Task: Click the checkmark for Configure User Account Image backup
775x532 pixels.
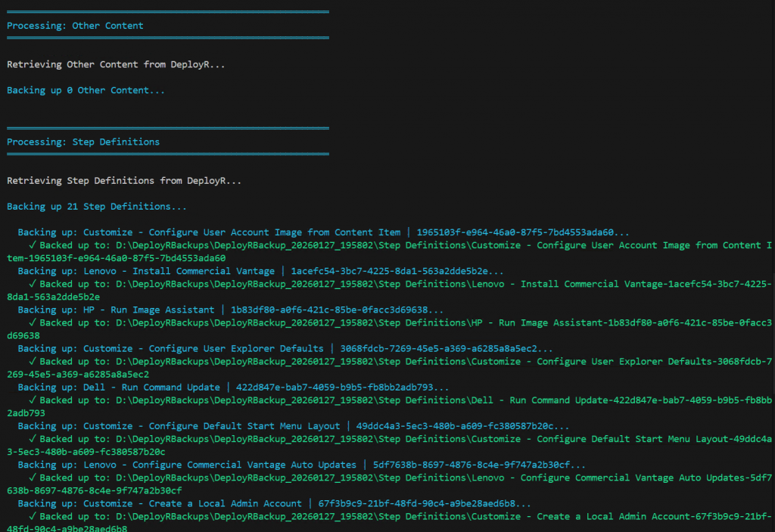Action: tap(32, 245)
